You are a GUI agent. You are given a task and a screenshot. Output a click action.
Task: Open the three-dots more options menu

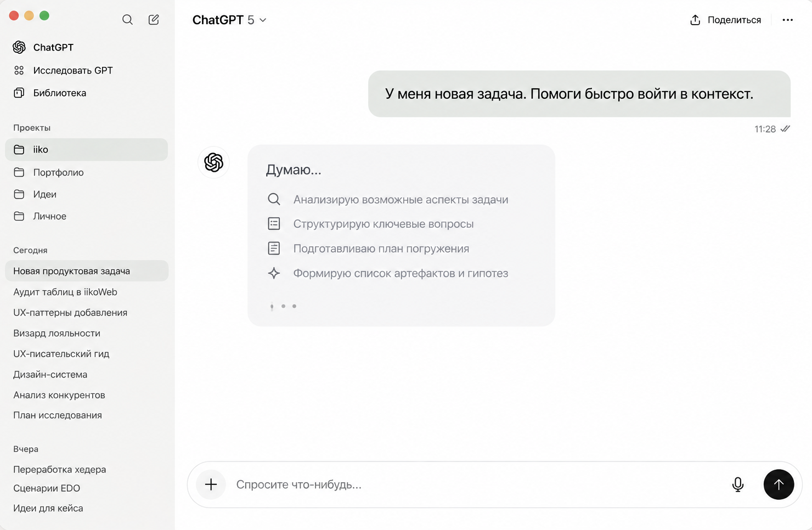[788, 20]
